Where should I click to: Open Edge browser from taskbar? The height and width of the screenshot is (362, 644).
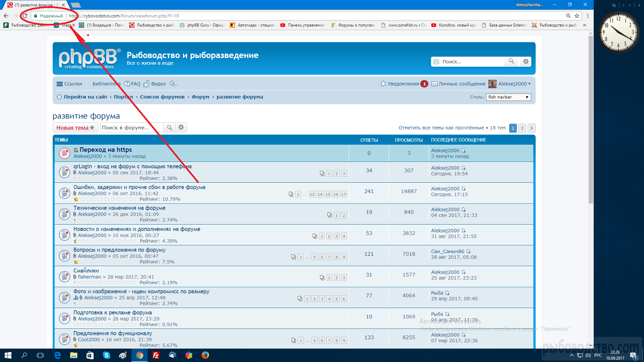pos(57,355)
